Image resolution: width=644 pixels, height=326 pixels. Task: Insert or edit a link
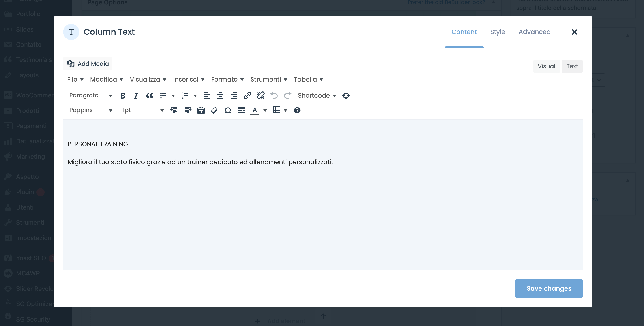[247, 96]
